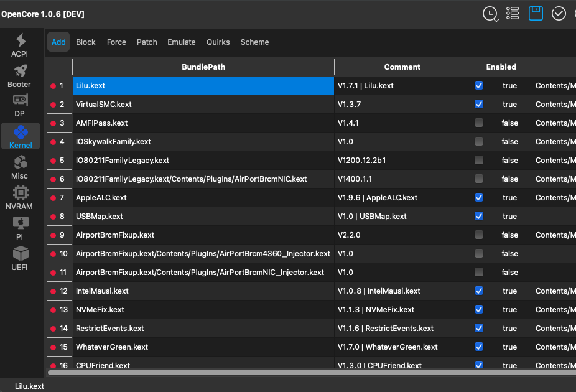The image size is (576, 392).
Task: Enable IOSkywalkFamily.kext checkbox
Action: click(x=479, y=141)
